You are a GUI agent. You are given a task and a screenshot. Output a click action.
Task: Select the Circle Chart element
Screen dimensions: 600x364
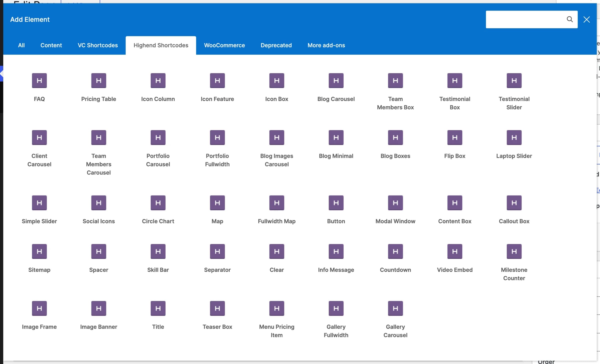[x=158, y=210]
